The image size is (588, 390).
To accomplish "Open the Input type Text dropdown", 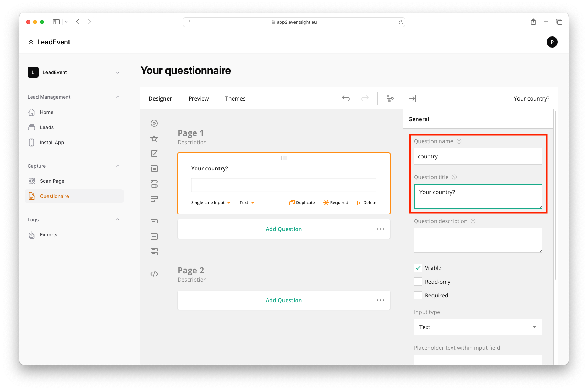I will point(478,327).
